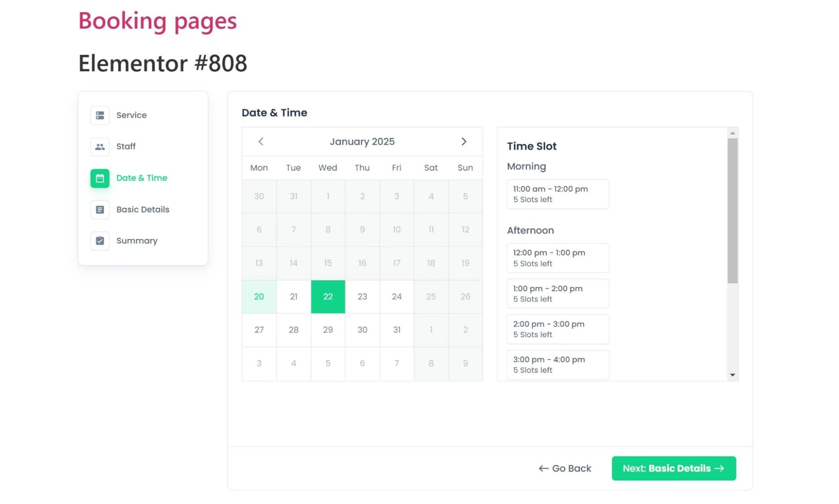
Task: Click the Service step icon
Action: click(100, 115)
